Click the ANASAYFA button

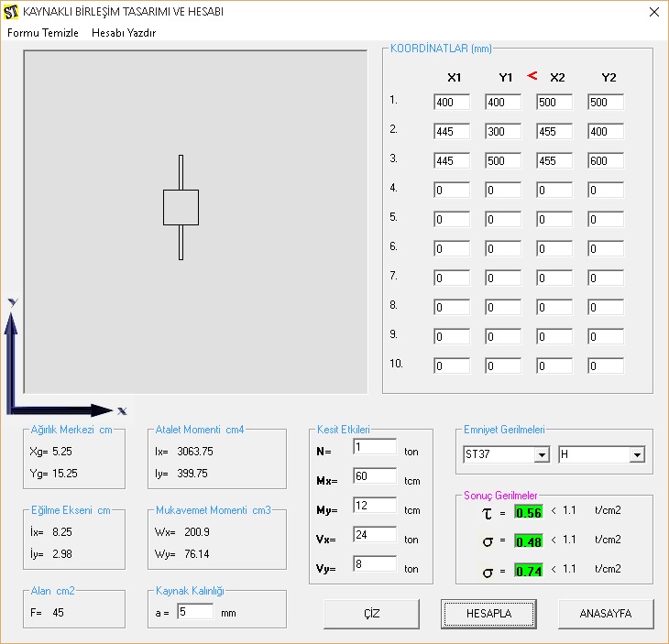606,614
